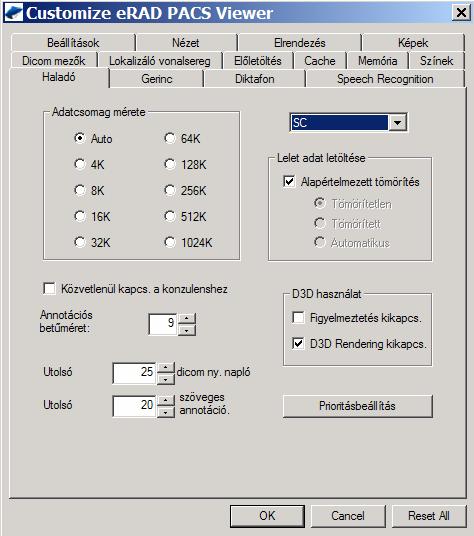Enable Közvetlenül kapcs. a konzulenshez checkbox
This screenshot has height=536, width=474.
point(49,289)
